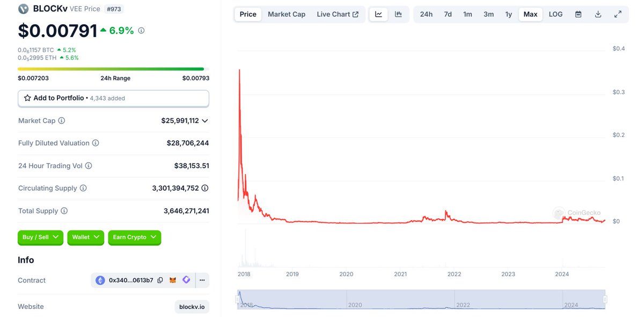Switch to candlestick chart view icon
Image resolution: width=644 pixels, height=317 pixels.
398,15
